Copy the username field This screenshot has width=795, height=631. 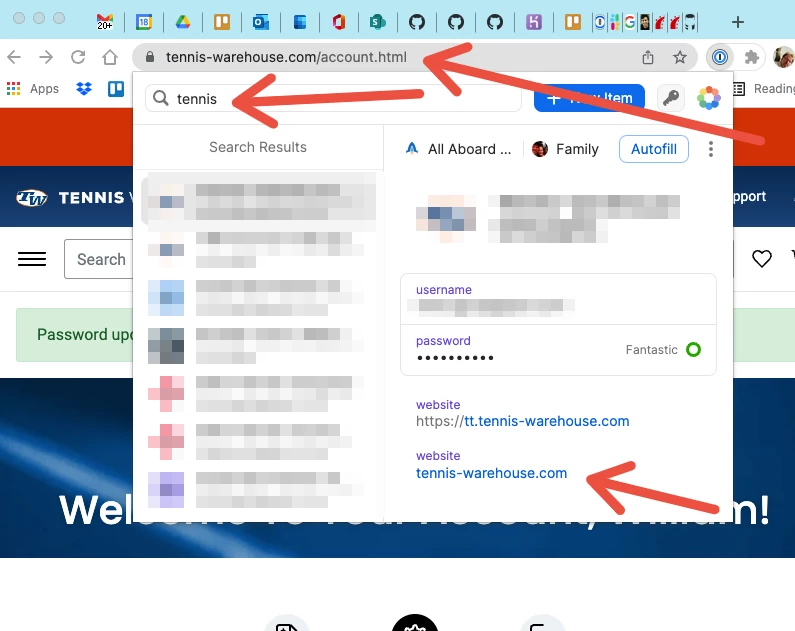(558, 299)
